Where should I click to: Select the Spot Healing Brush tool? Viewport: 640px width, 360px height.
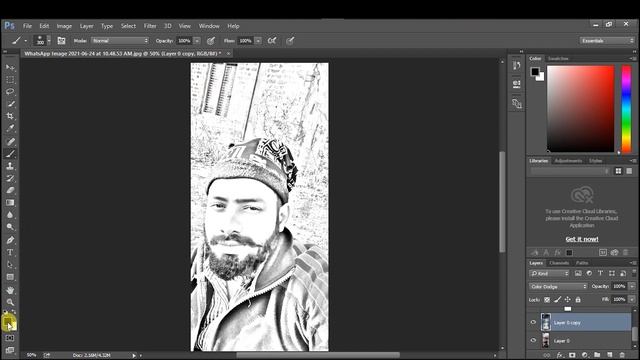10,142
